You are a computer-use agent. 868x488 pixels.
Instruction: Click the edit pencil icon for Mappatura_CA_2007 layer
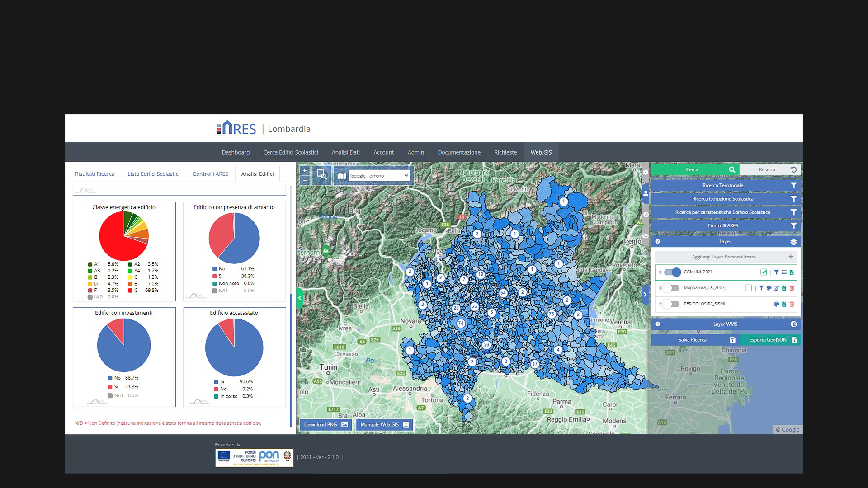coord(776,288)
